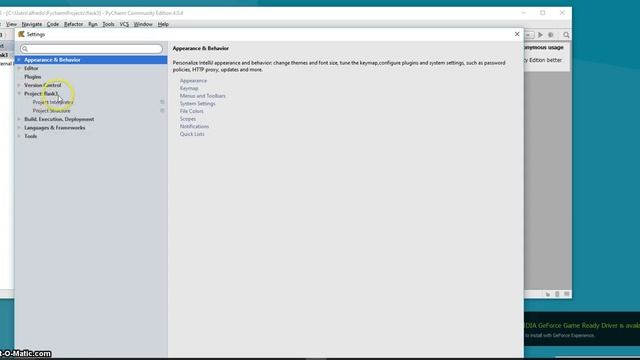Minimize the PyCharm main window
Screen dimensions: 640x360
click(x=523, y=13)
